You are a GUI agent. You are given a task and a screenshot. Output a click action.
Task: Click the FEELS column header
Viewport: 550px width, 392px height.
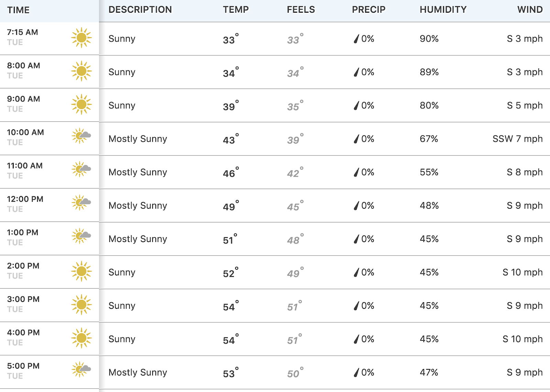tap(301, 10)
